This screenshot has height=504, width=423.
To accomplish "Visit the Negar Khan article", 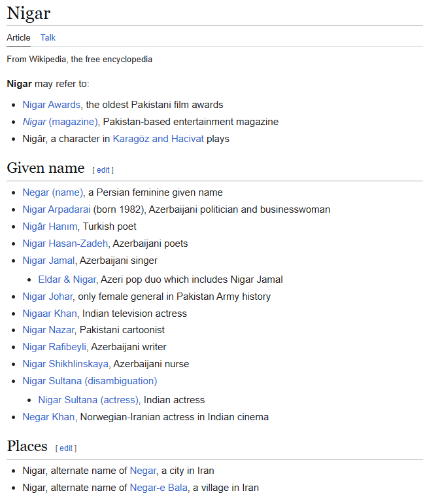I will pyautogui.click(x=48, y=417).
